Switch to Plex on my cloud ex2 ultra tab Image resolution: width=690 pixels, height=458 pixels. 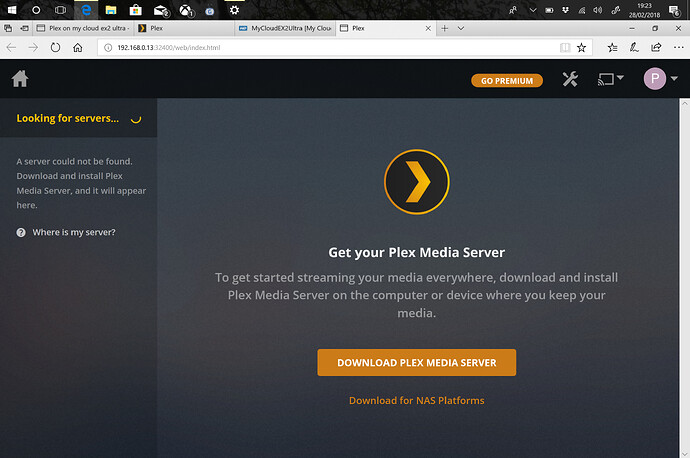84,28
